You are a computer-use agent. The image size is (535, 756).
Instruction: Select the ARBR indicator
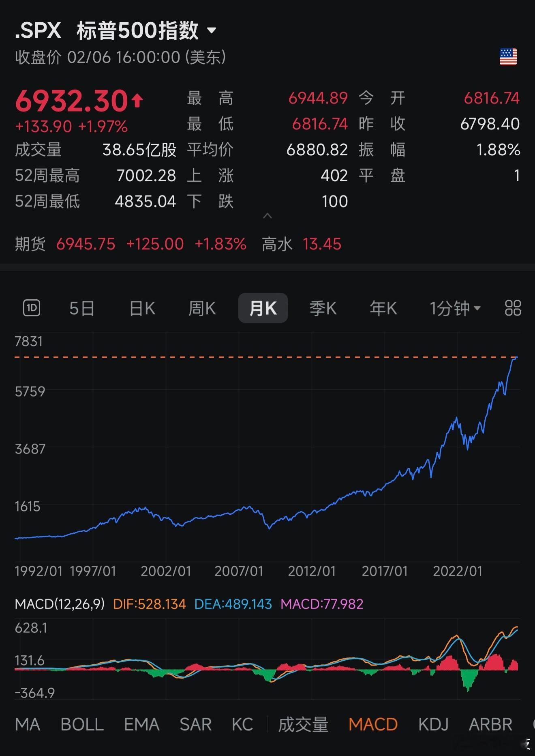[x=490, y=724]
